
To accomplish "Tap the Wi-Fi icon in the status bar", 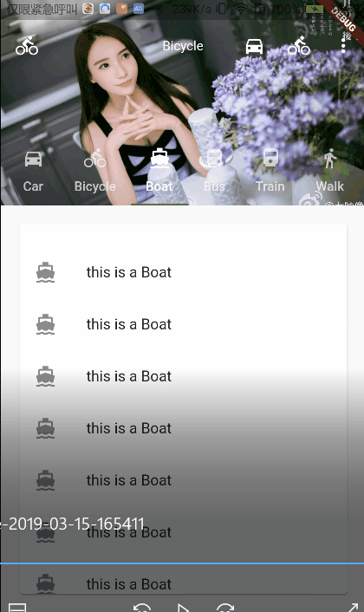I will tap(241, 9).
